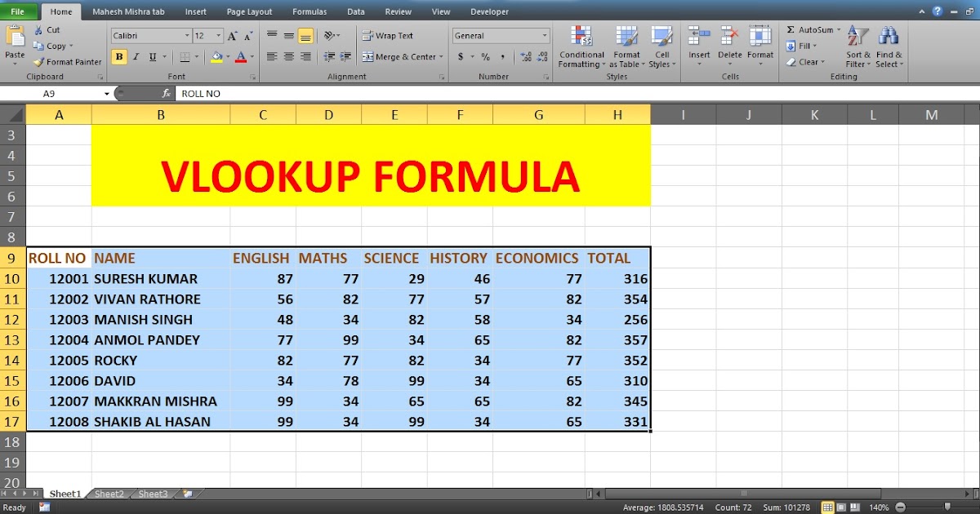Viewport: 980px width, 514px height.
Task: Open Conditional Formatting in the Styles group
Action: [581, 47]
